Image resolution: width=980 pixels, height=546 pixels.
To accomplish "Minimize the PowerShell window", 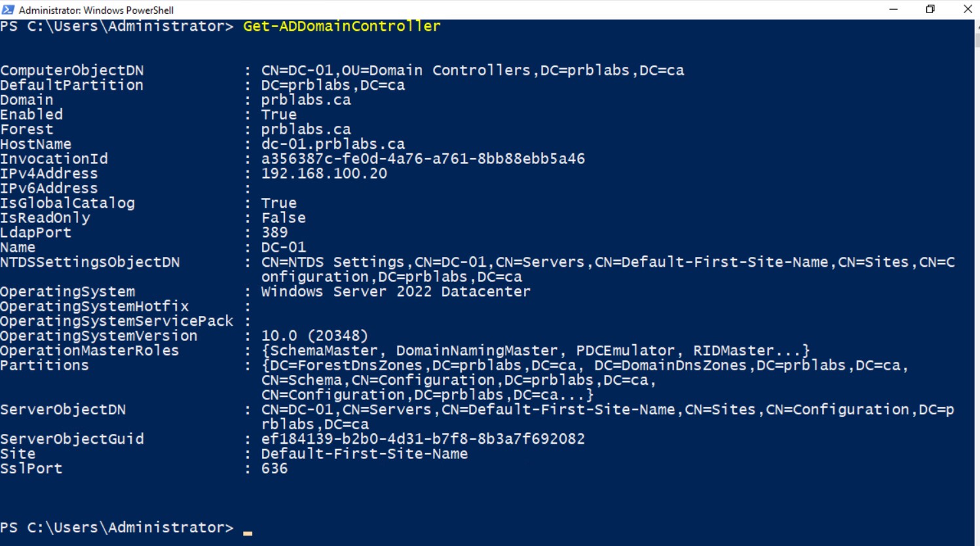I will click(x=894, y=9).
